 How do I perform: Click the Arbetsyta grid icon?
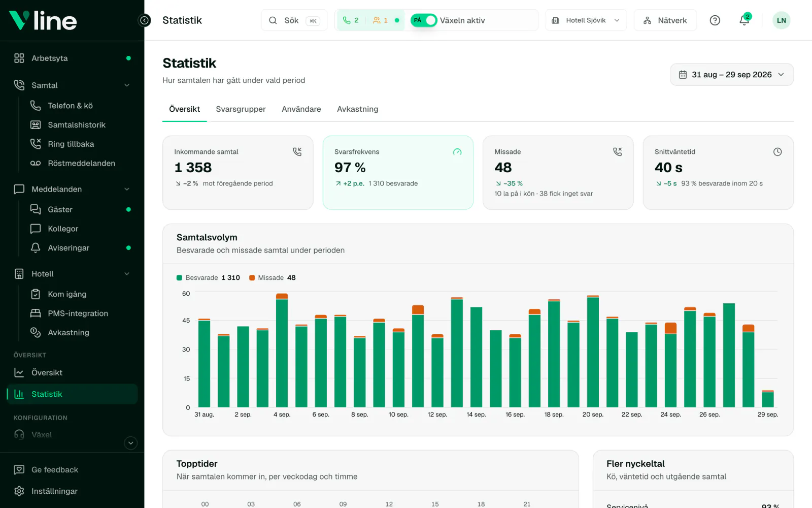tap(19, 58)
